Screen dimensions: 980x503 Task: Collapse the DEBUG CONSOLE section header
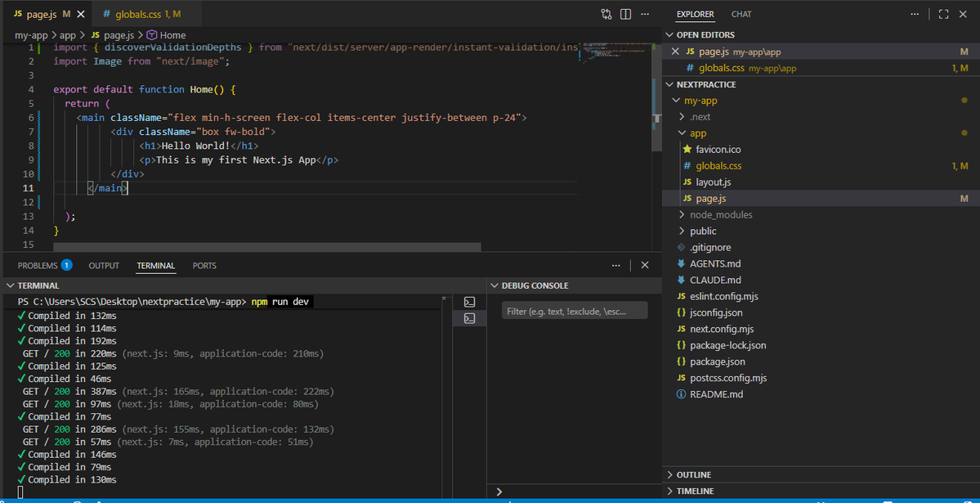tap(573, 285)
